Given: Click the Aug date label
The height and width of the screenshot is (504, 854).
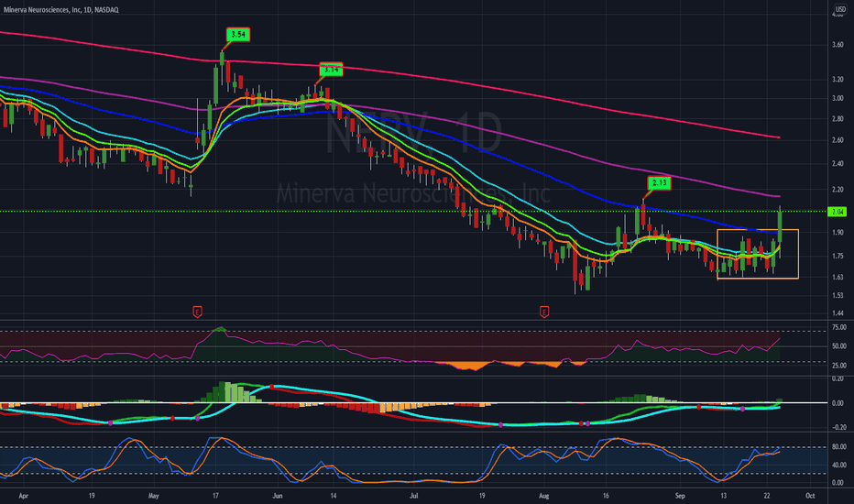Looking at the screenshot, I should [543, 496].
